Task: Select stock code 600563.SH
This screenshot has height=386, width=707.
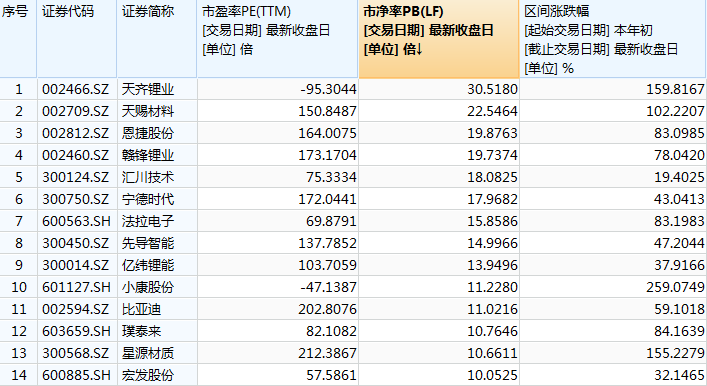Action: (76, 221)
